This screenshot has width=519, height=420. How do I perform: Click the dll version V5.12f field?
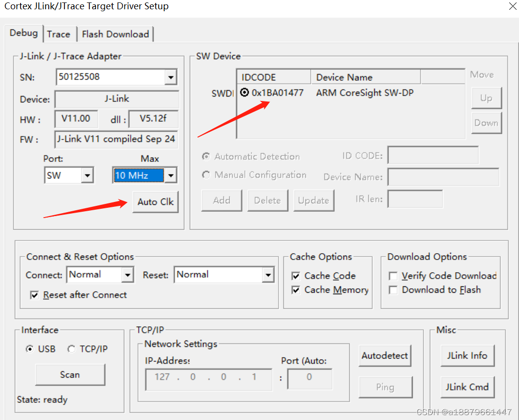(x=153, y=119)
